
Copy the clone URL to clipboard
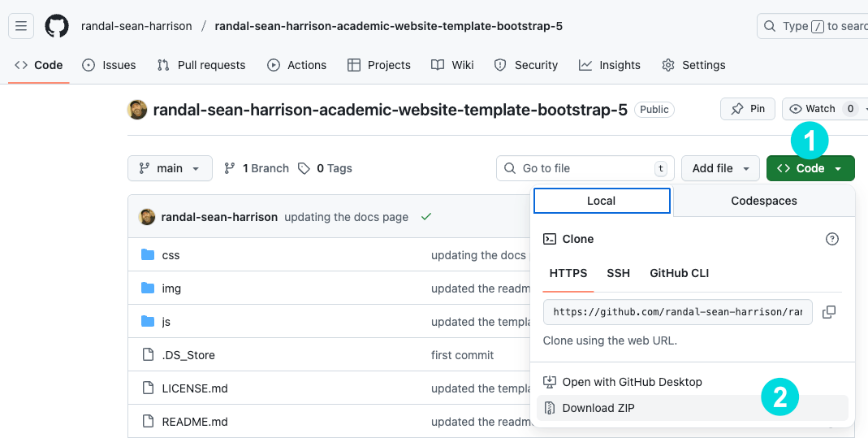click(x=829, y=312)
